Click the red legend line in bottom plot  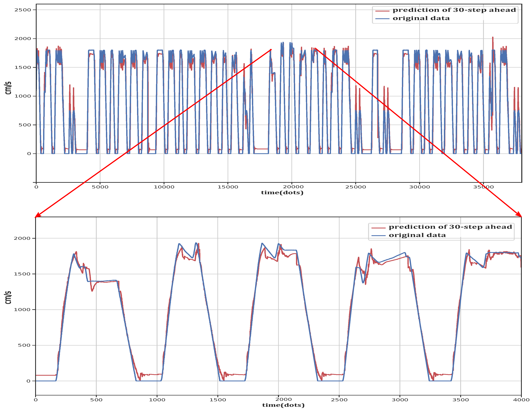pyautogui.click(x=378, y=228)
